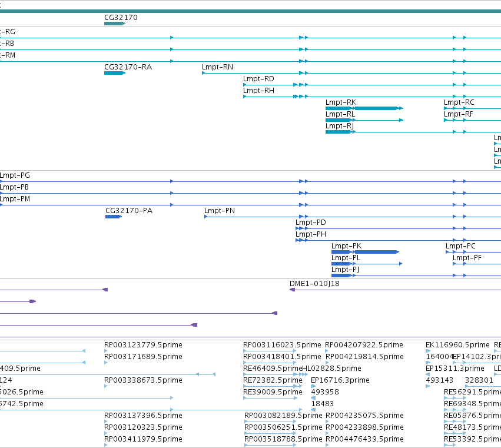Screen dimensions: 501x448
Task: Click the thick Lmpt-RK exon bar
Action: 376,108
